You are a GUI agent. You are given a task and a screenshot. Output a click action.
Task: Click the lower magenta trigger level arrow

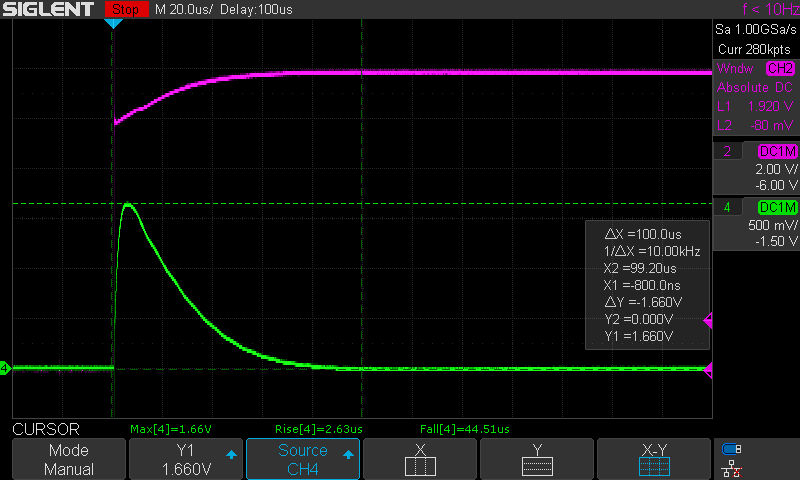[708, 370]
